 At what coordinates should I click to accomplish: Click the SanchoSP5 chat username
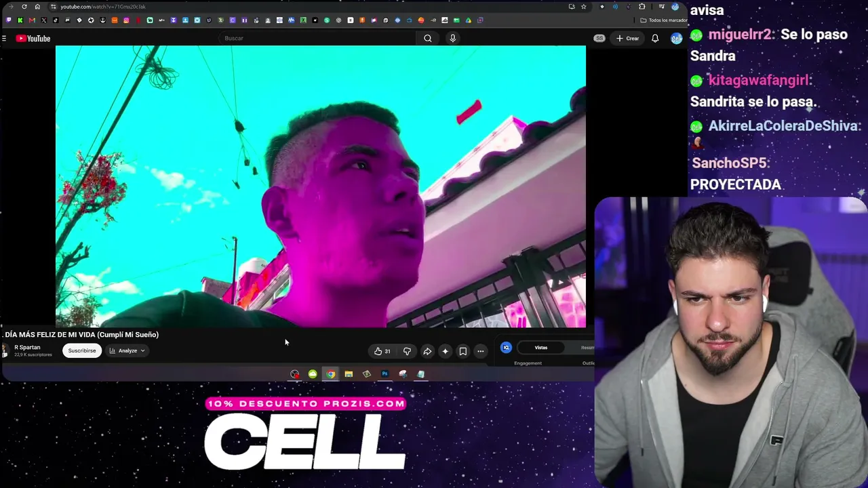730,163
